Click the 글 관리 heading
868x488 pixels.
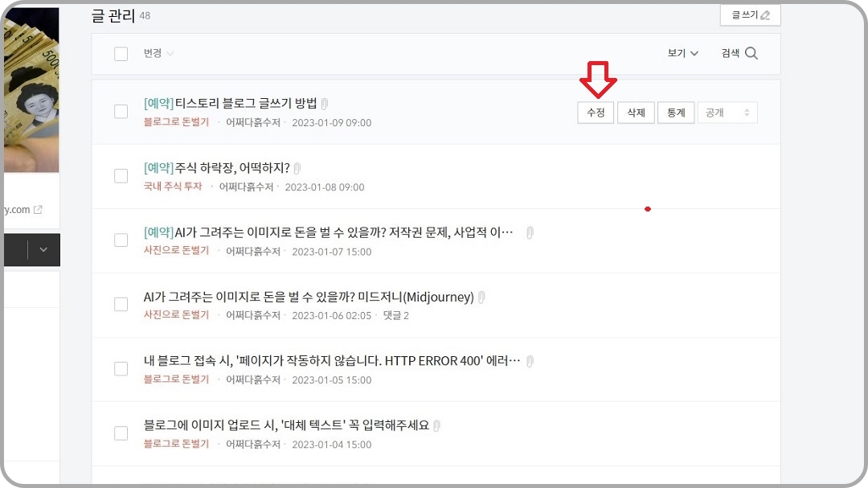113,15
